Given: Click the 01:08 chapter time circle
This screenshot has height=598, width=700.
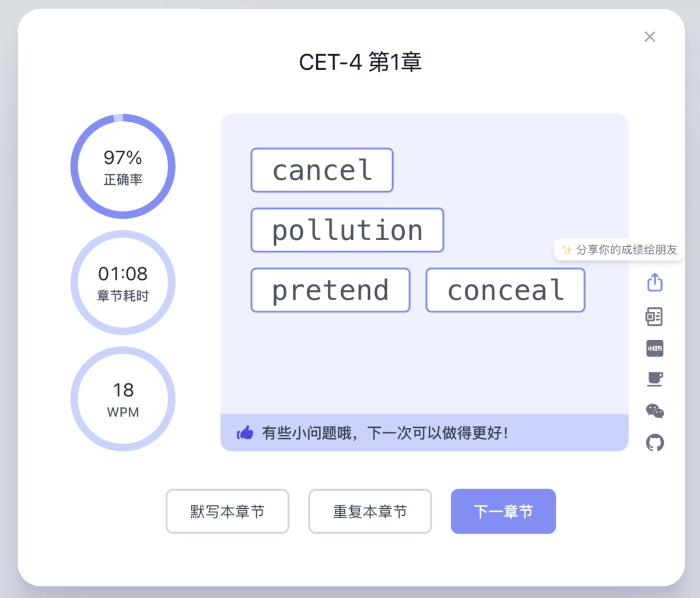Looking at the screenshot, I should [123, 282].
